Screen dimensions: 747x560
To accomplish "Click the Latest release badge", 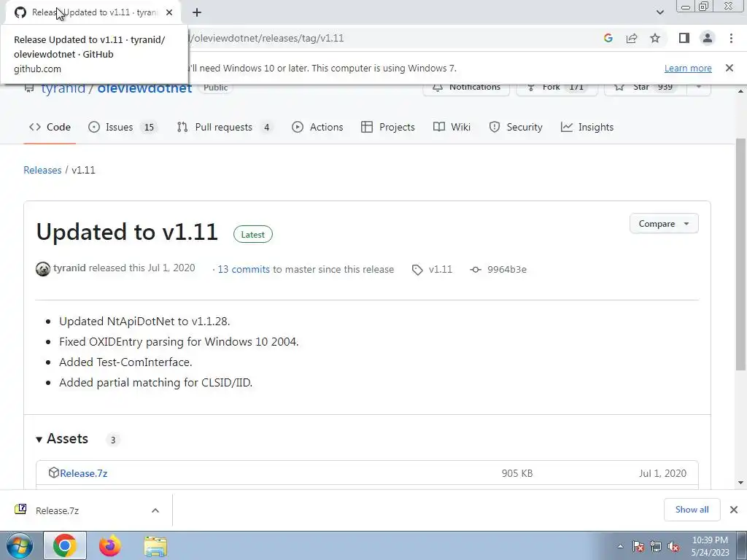I will pyautogui.click(x=252, y=234).
